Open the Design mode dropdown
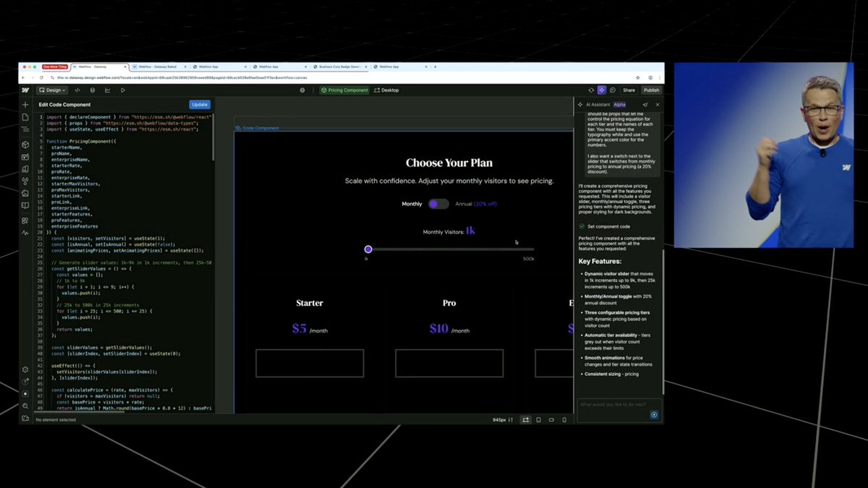 coord(53,90)
